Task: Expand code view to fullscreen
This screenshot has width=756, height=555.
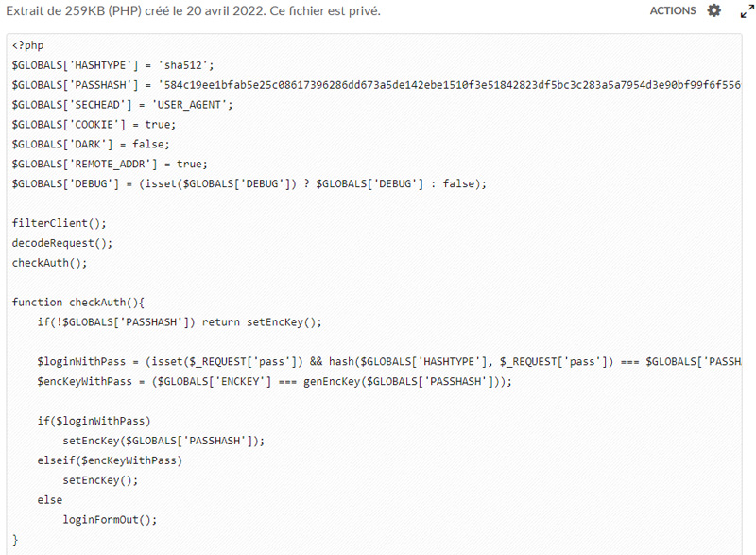Action: pos(747,11)
